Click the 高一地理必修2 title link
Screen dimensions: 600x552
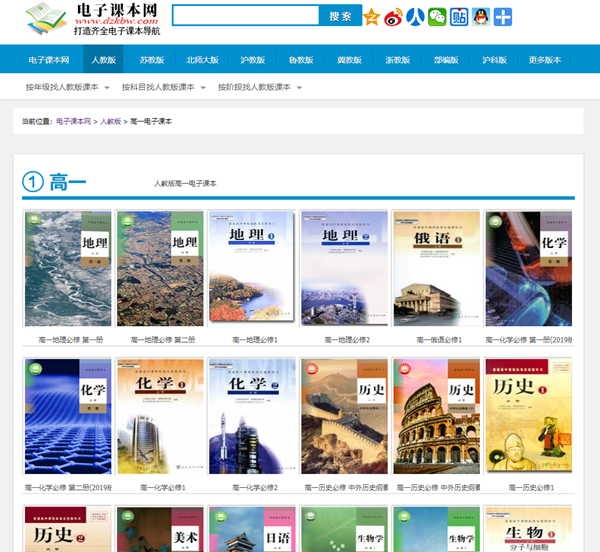coord(347,340)
